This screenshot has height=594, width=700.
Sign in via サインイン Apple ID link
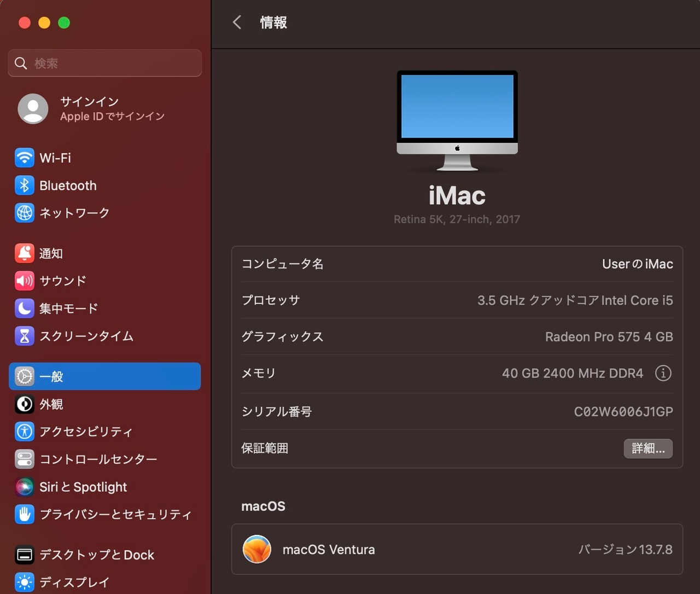pyautogui.click(x=112, y=109)
